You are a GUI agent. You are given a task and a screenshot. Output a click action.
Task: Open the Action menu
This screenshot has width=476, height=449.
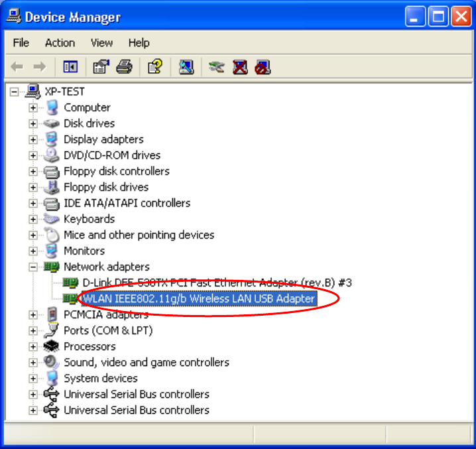[60, 43]
